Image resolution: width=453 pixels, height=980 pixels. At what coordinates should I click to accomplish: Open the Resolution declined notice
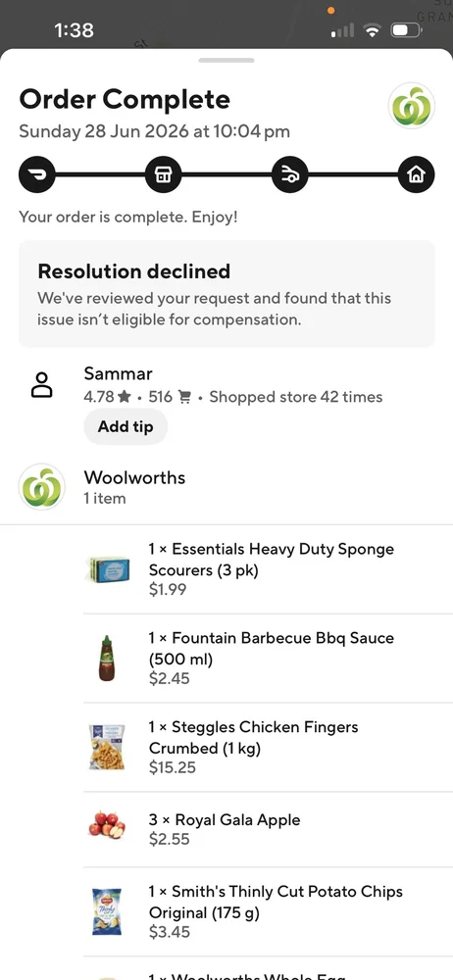tap(226, 294)
